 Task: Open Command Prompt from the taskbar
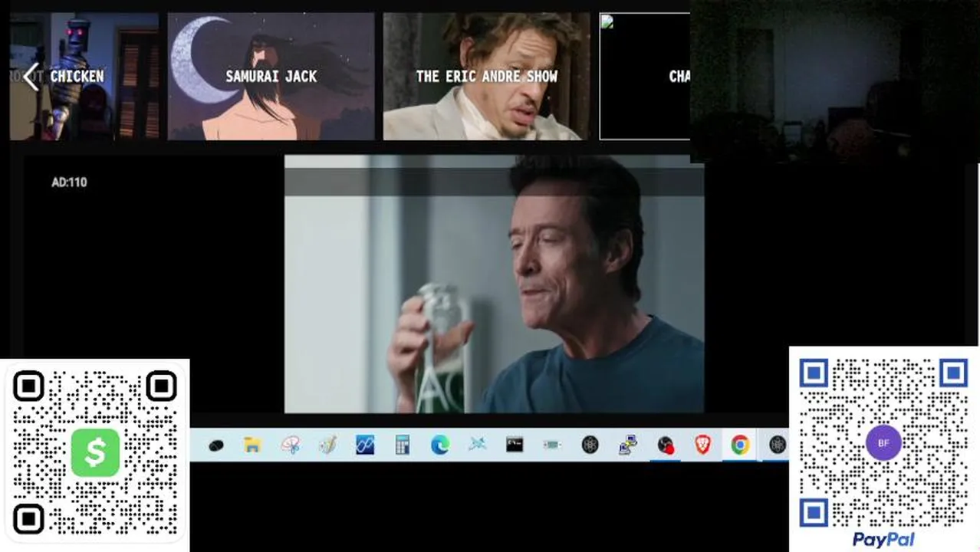(515, 445)
